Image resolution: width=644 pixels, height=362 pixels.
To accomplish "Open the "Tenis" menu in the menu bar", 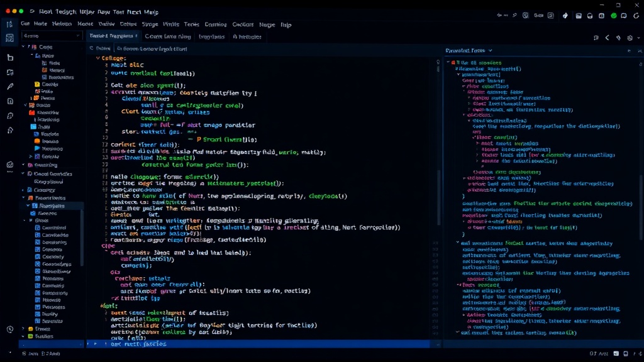I will (x=191, y=25).
